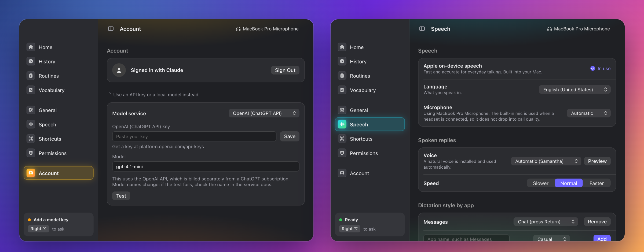Click the Model field containing gpt-4.1-mini
The width and height of the screenshot is (644, 252).
[206, 166]
